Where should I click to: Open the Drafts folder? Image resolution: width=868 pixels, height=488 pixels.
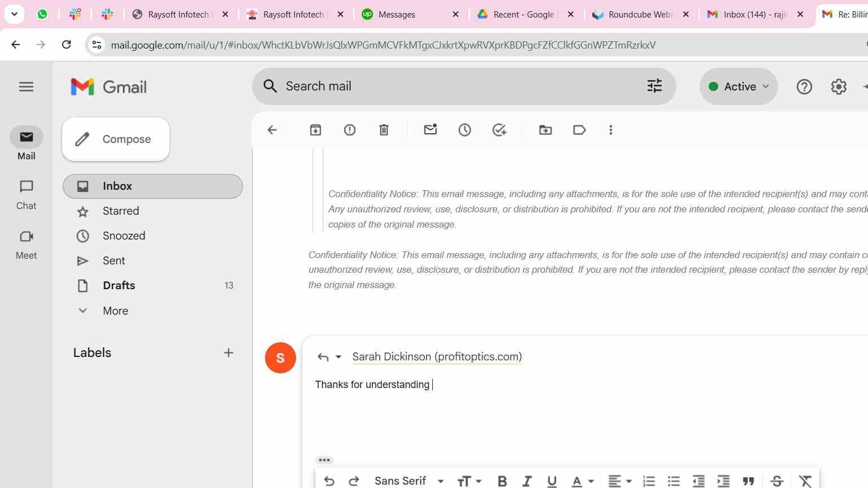click(x=153, y=286)
